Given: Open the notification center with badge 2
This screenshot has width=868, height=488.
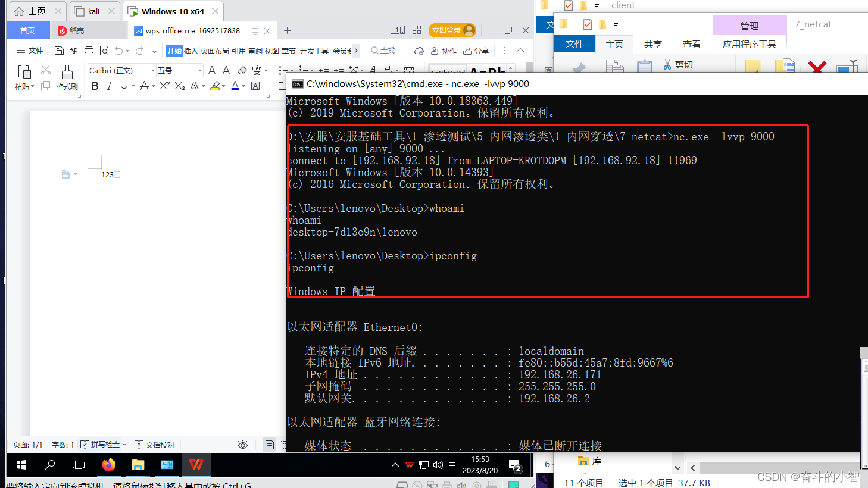Looking at the screenshot, I should coord(515,465).
